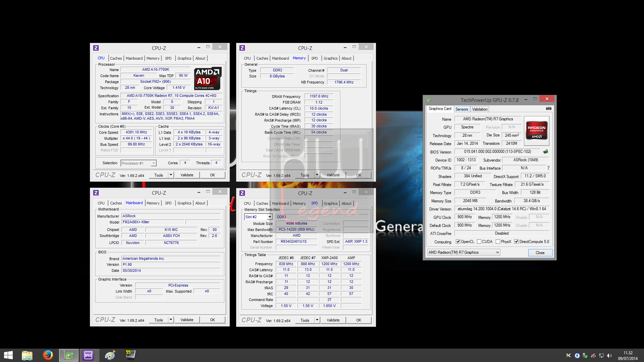
Task: Toggle the OpenCL checkbox
Action: (x=458, y=242)
